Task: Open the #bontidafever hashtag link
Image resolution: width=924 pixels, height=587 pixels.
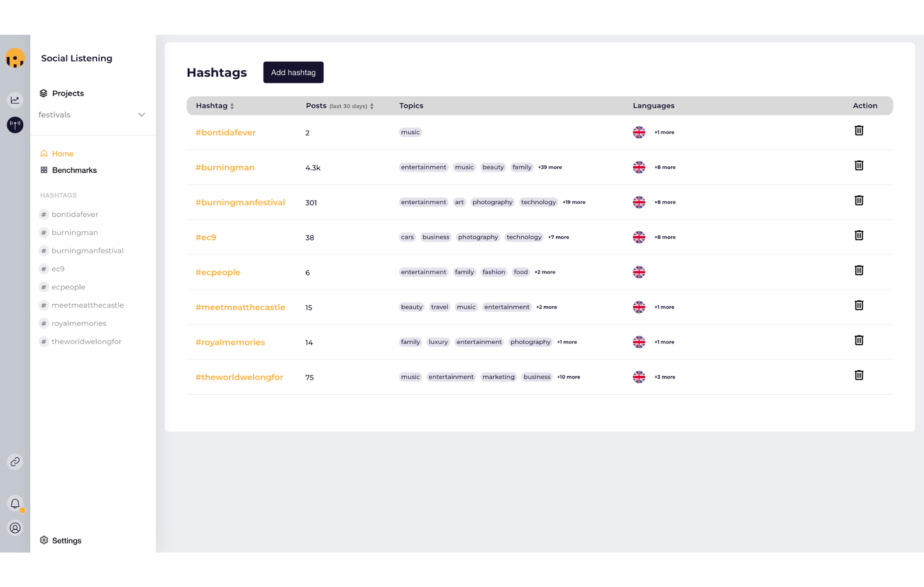Action: [225, 133]
